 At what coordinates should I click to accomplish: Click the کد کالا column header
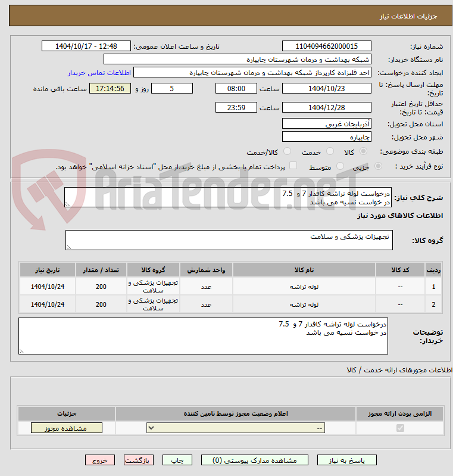point(400,270)
